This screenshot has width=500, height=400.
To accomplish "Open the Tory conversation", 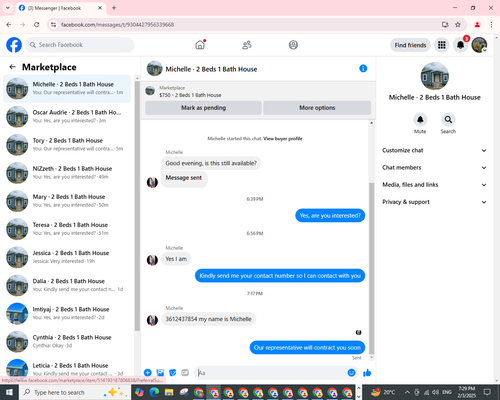I will click(67, 145).
